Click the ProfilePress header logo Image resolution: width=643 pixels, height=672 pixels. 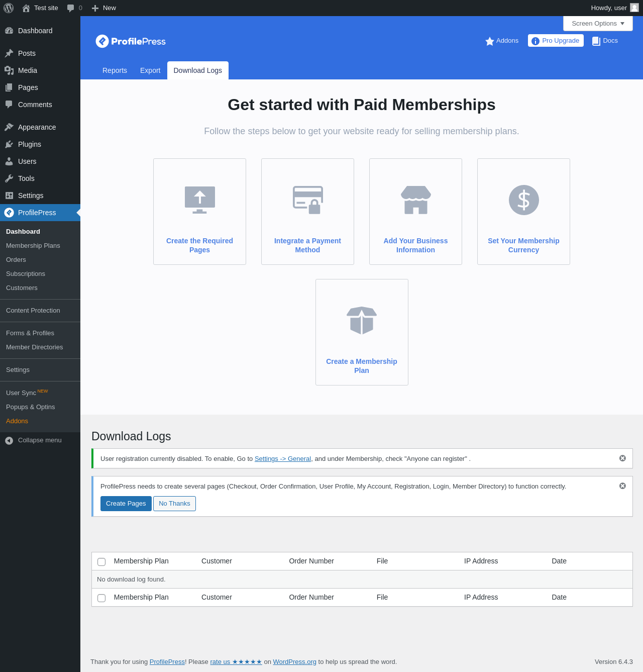click(131, 41)
